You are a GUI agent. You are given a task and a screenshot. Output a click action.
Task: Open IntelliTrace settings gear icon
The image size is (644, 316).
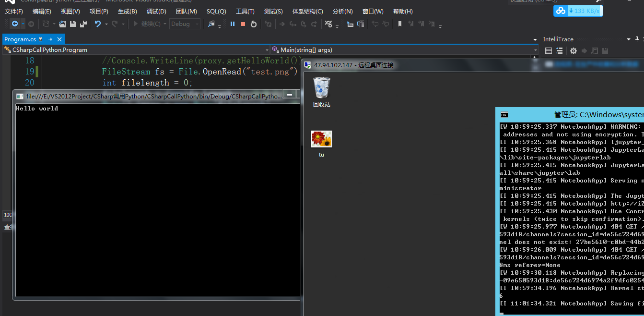(x=573, y=50)
